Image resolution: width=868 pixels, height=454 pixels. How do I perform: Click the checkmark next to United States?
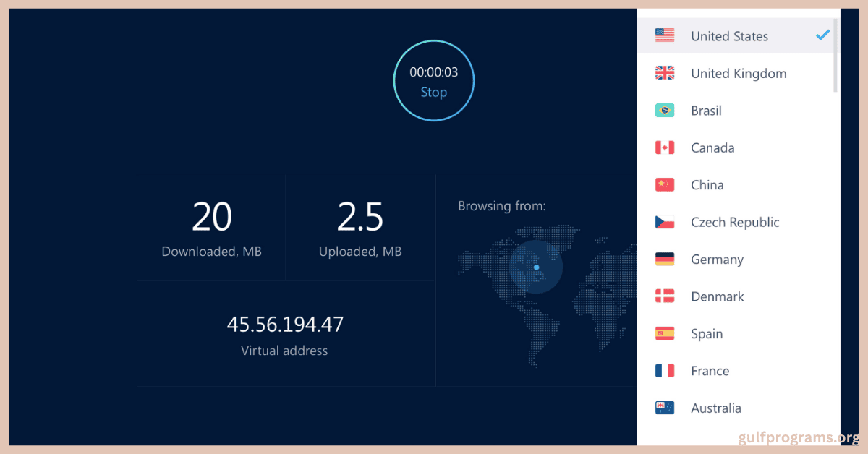point(822,34)
